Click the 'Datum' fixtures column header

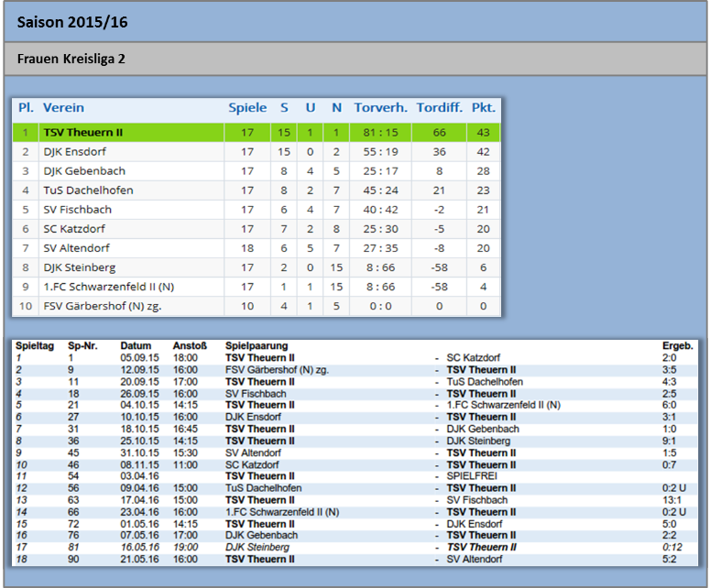point(136,346)
